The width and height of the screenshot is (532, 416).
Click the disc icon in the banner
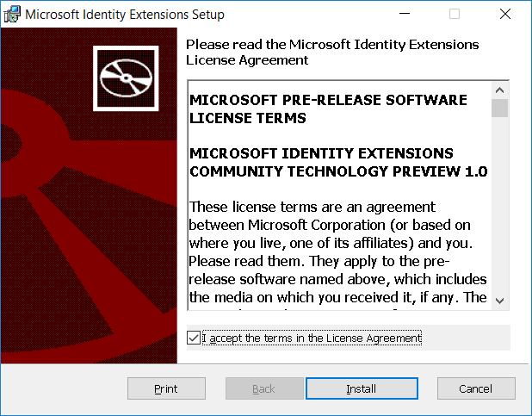coord(126,78)
